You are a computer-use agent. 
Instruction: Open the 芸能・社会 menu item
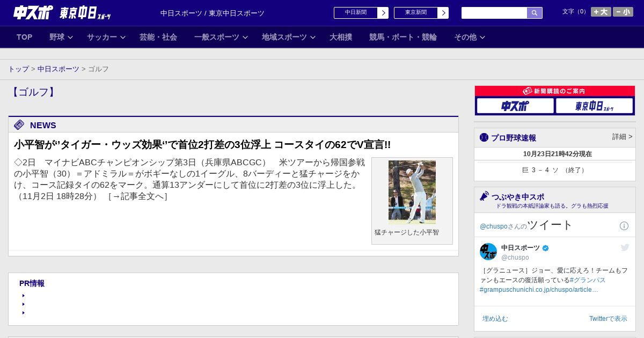tap(158, 37)
